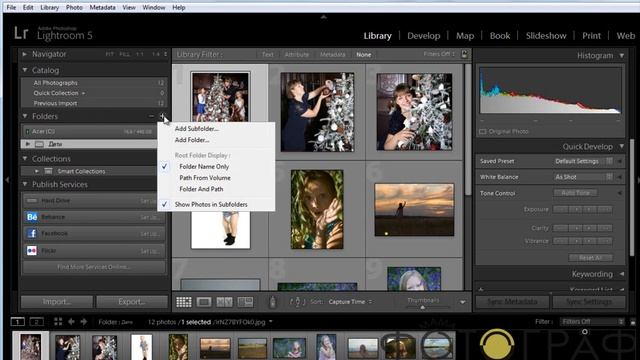Toggle filter switch at filmstrip right end
The width and height of the screenshot is (640, 360).
633,322
